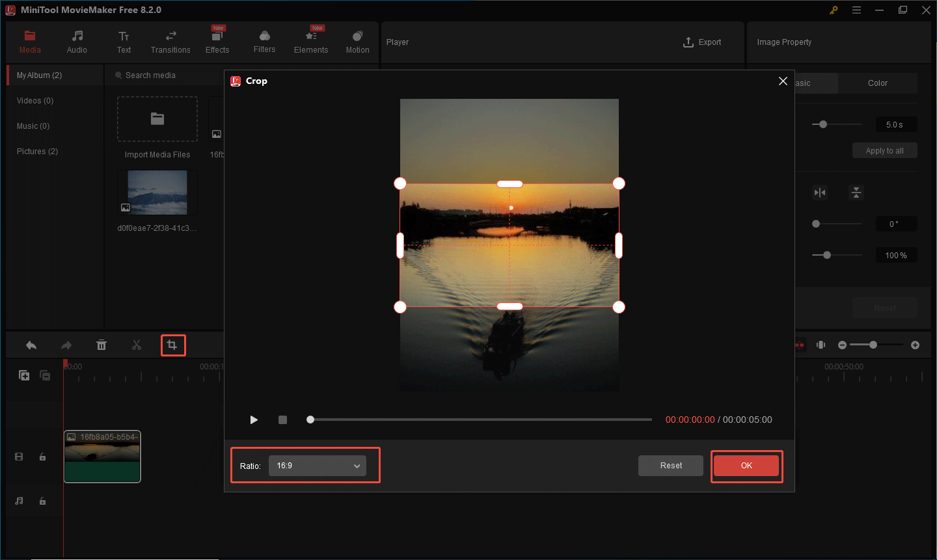Switch to the Color tab
937x560 pixels.
878,83
